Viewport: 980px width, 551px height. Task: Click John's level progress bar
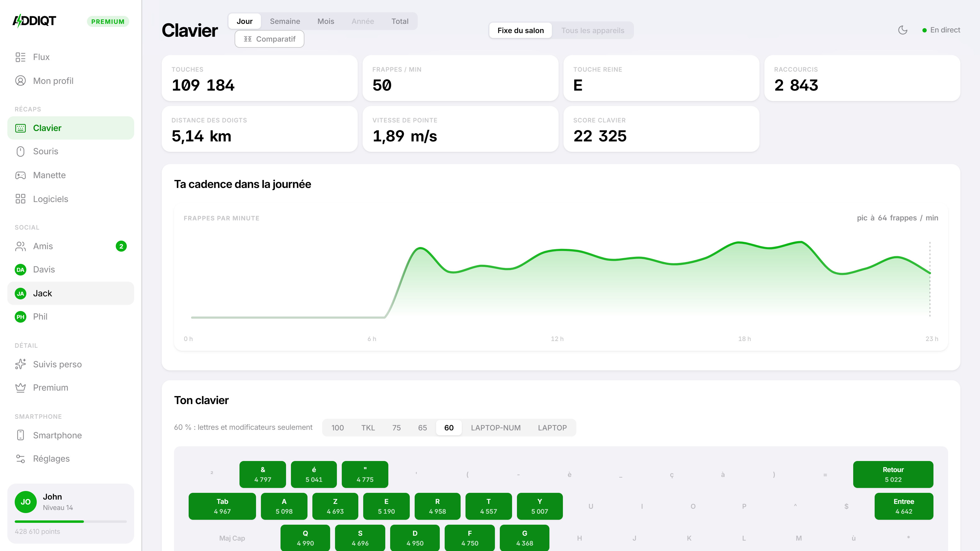(71, 521)
